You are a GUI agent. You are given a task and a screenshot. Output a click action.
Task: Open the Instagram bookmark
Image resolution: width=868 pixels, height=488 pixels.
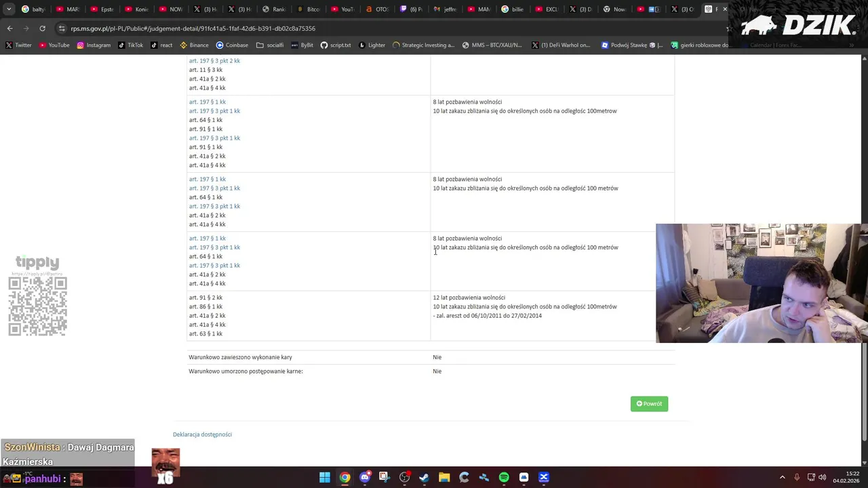pyautogui.click(x=94, y=45)
